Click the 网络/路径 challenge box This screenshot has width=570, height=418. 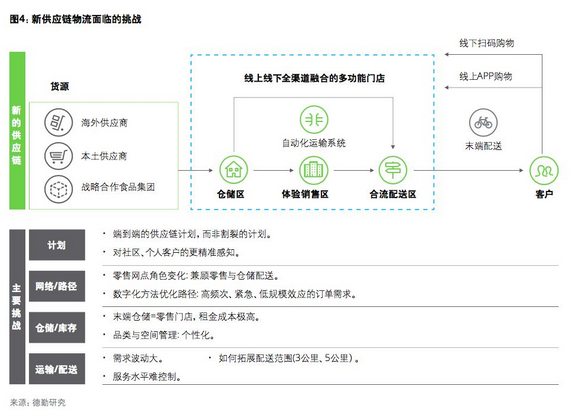[57, 286]
